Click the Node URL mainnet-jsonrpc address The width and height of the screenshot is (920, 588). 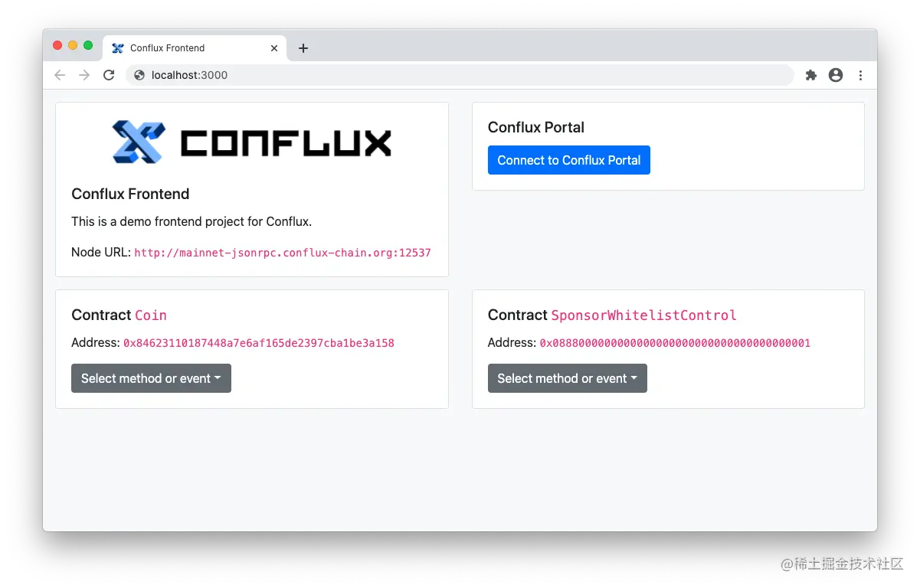coord(283,253)
